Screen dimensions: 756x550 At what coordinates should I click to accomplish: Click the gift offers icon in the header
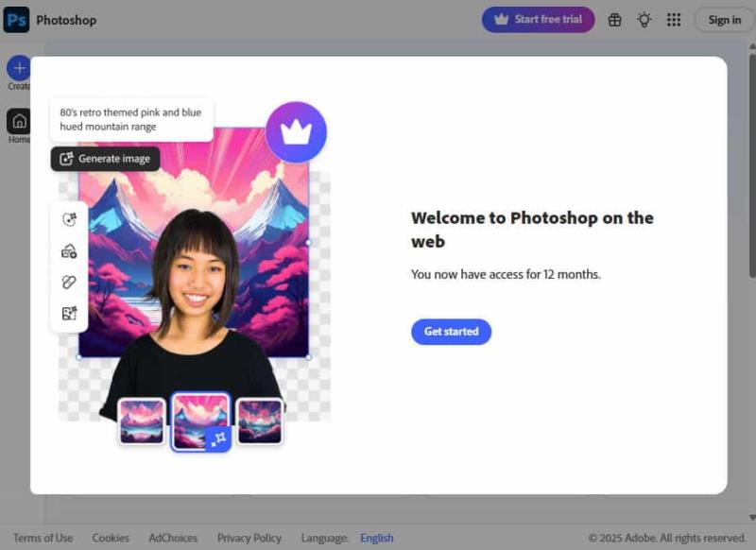[x=614, y=19]
